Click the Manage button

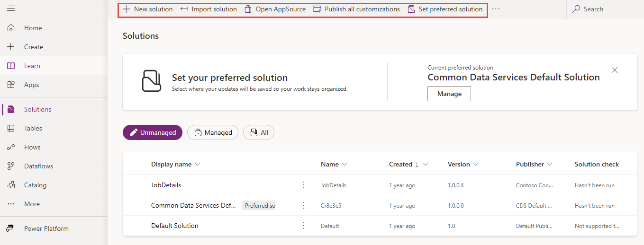coord(449,94)
